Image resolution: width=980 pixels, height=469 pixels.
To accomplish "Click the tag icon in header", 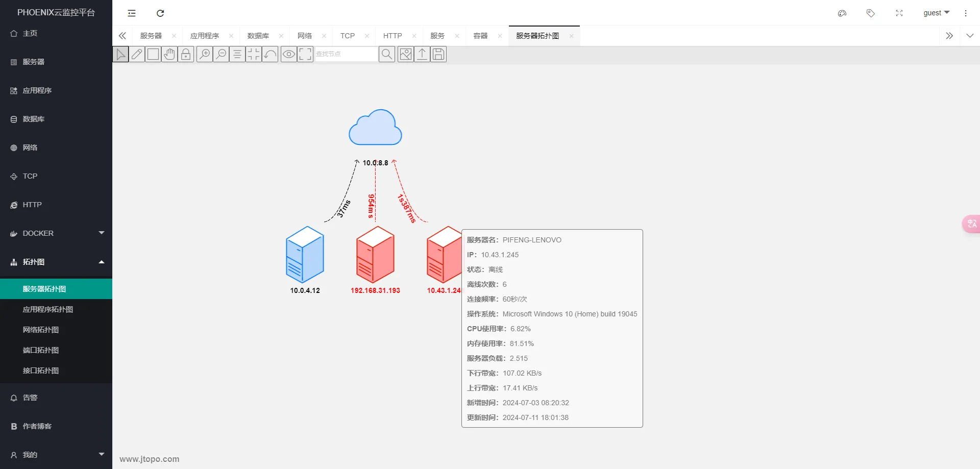I will pos(871,13).
